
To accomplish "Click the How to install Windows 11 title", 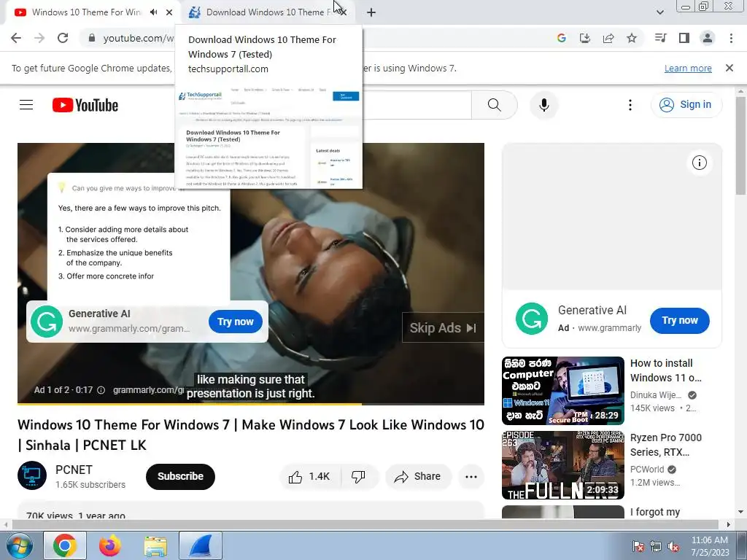I will coord(666,370).
